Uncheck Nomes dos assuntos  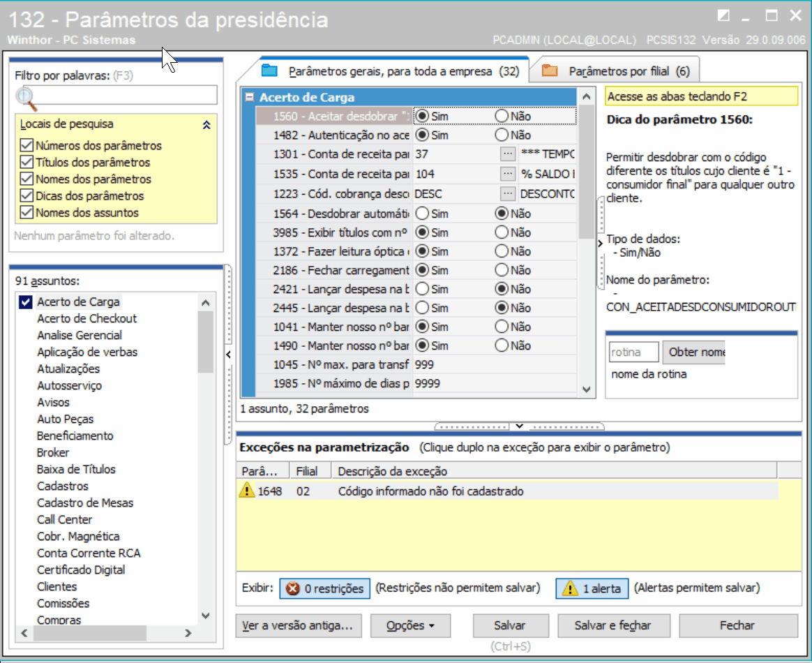pyautogui.click(x=27, y=212)
